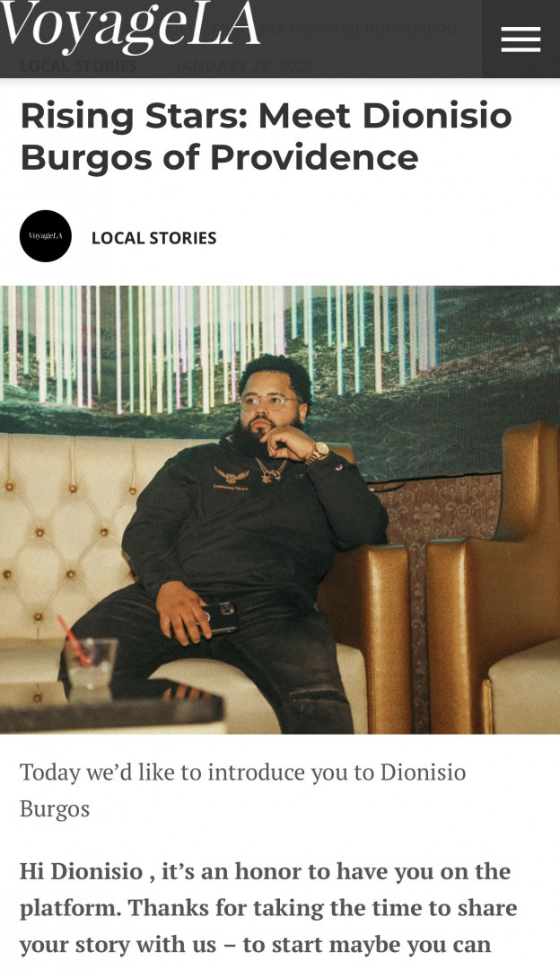560x970 pixels.
Task: Open the LOCAL STORIES author link beside avatar
Action: coord(153,238)
